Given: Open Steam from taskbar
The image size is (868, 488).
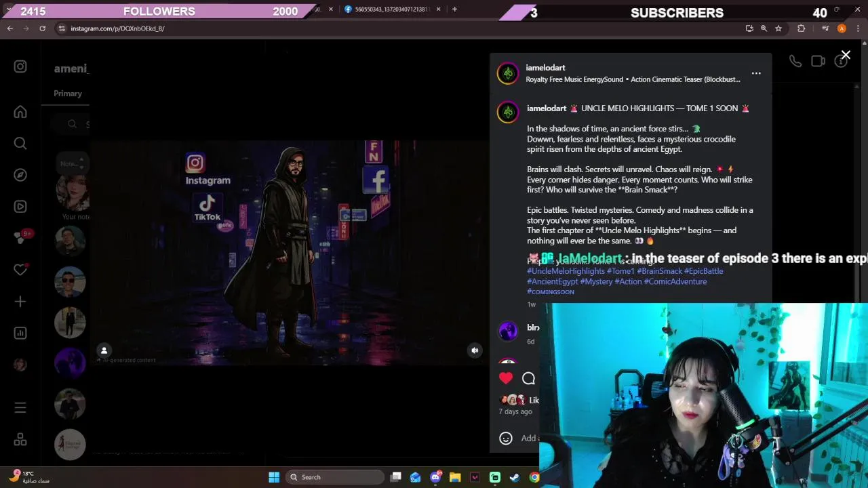Looking at the screenshot, I should click(515, 477).
